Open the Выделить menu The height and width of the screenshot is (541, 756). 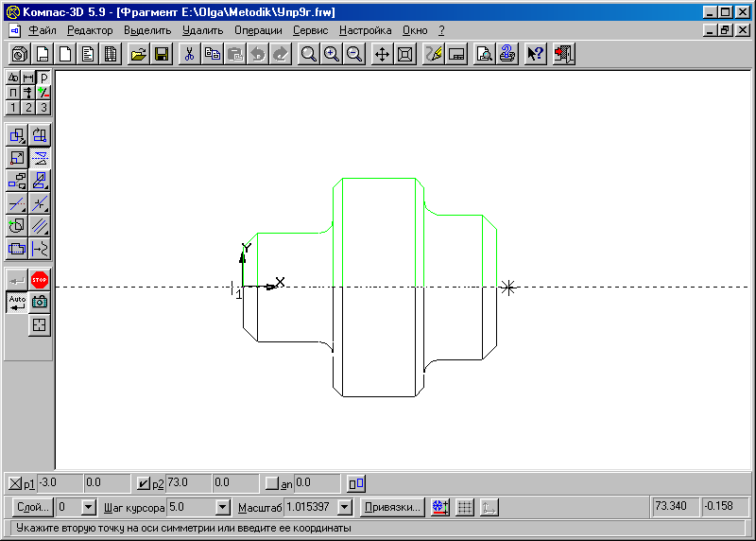point(147,30)
